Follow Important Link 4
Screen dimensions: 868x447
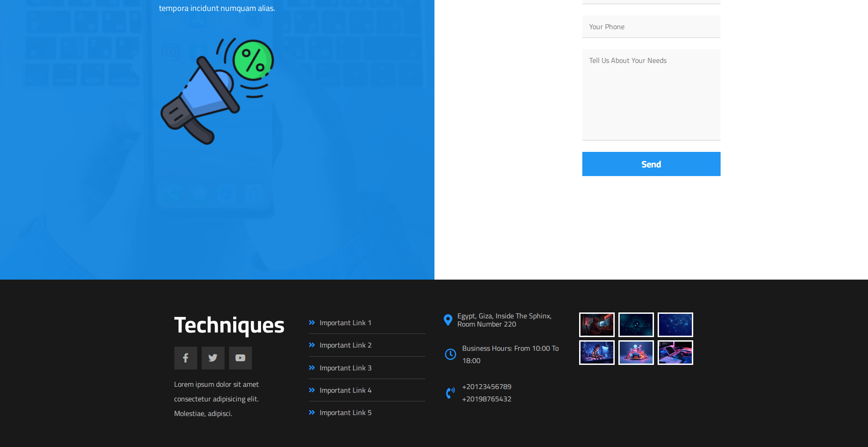345,390
